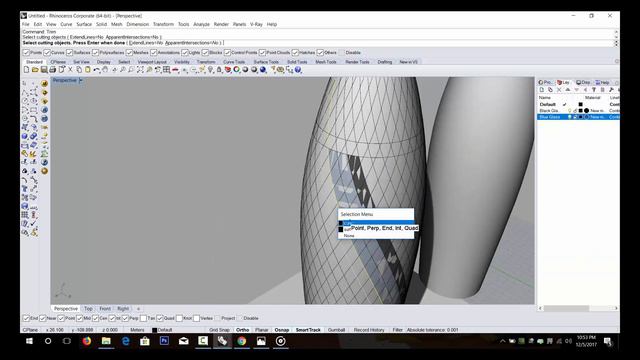The width and height of the screenshot is (640, 360).
Task: Click Default layer black color swatch
Action: pyautogui.click(x=580, y=104)
